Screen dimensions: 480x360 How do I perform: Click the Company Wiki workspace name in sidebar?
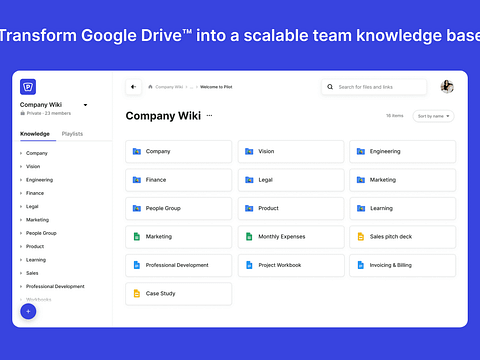(x=41, y=105)
